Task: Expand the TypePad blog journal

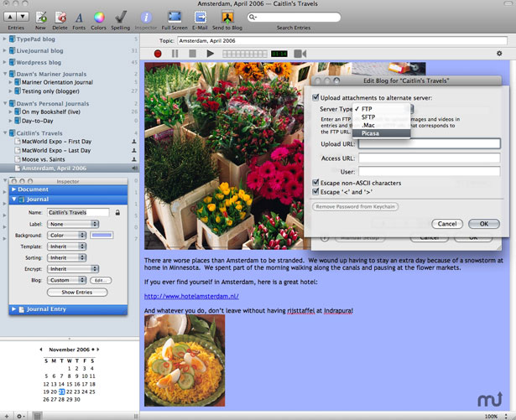Action: point(4,39)
